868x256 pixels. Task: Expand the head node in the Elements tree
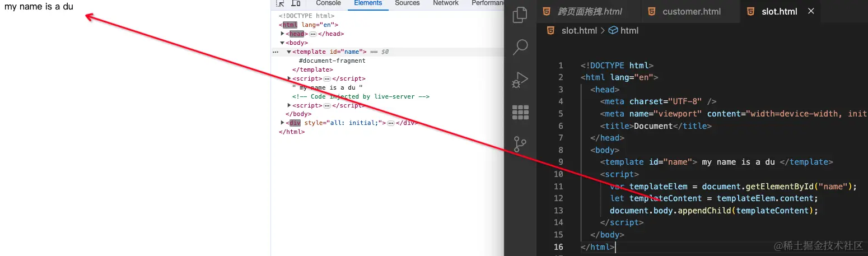pyautogui.click(x=283, y=34)
